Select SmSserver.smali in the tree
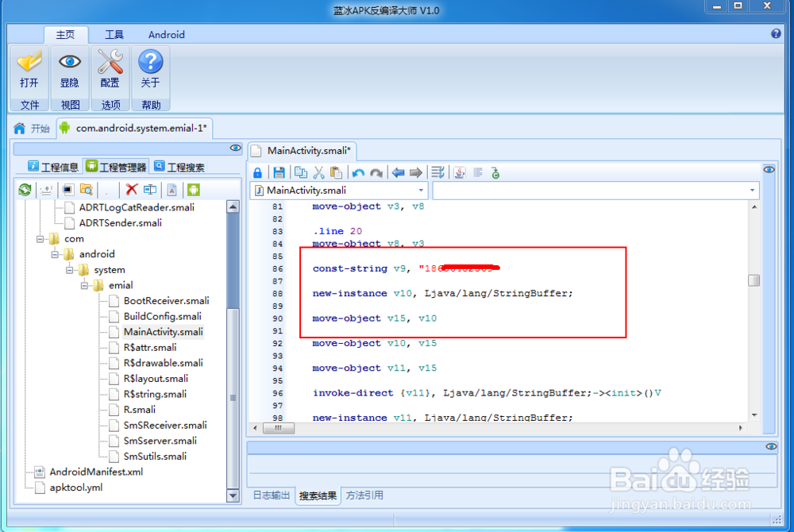This screenshot has width=794, height=532. (160, 441)
